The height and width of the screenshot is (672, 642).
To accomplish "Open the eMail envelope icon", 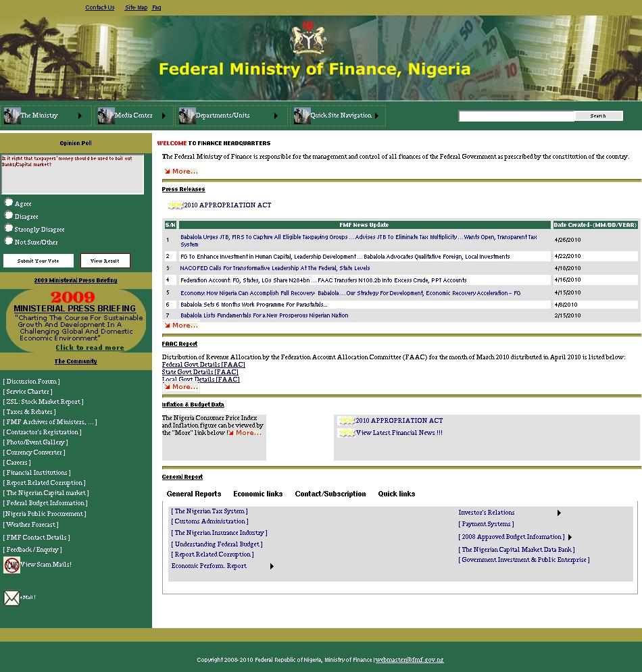I will 11,598.
